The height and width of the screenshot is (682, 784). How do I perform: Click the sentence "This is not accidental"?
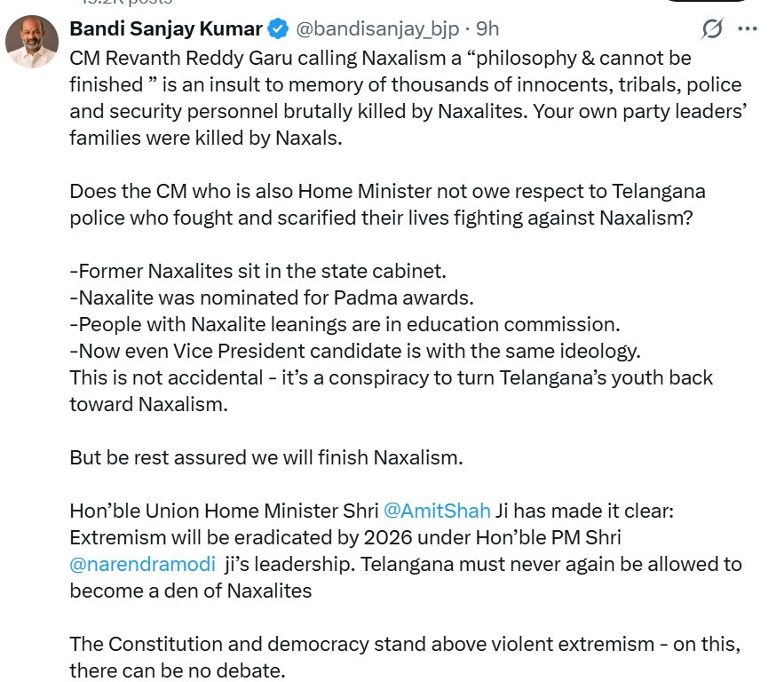[x=391, y=377]
